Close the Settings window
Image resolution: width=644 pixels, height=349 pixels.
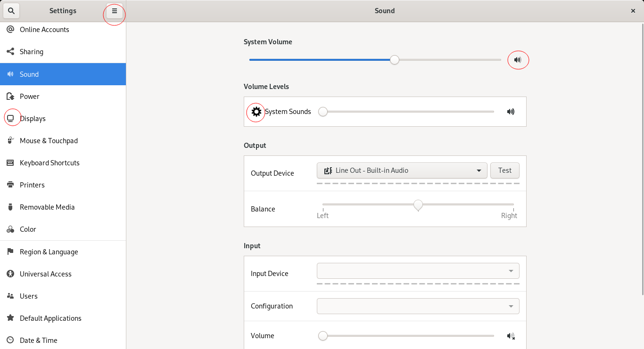633,11
